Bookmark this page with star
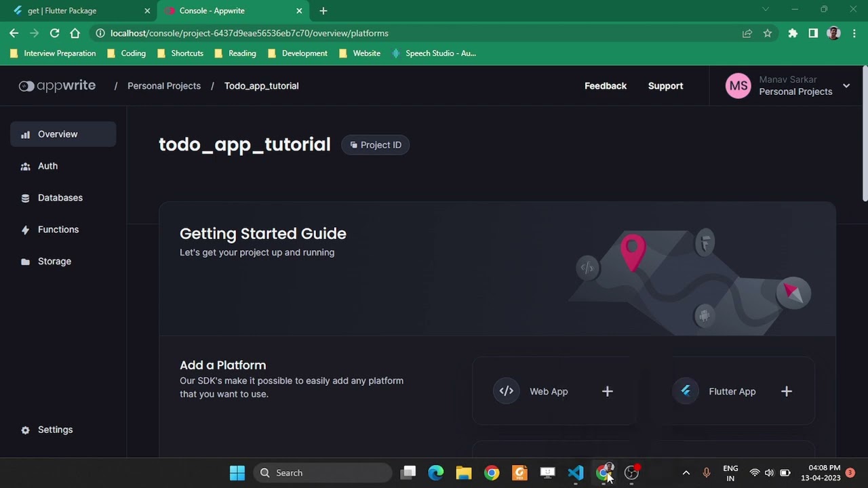Screen dimensions: 868x488 tap(768, 33)
